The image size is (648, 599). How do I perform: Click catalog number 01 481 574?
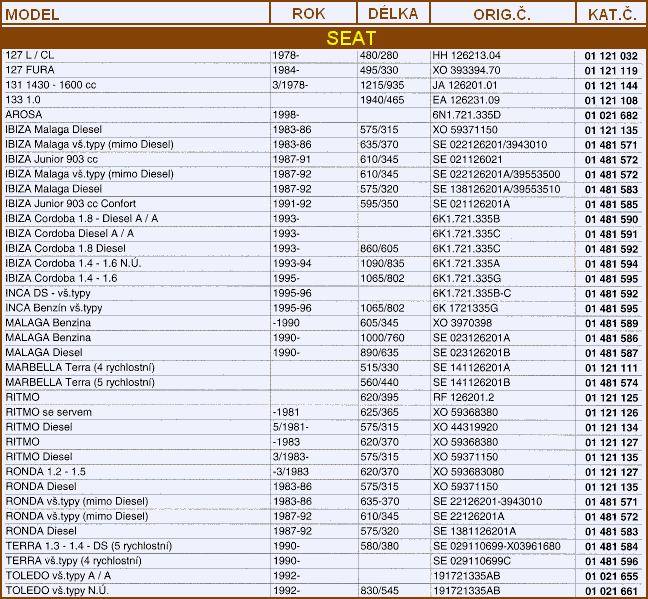(611, 383)
